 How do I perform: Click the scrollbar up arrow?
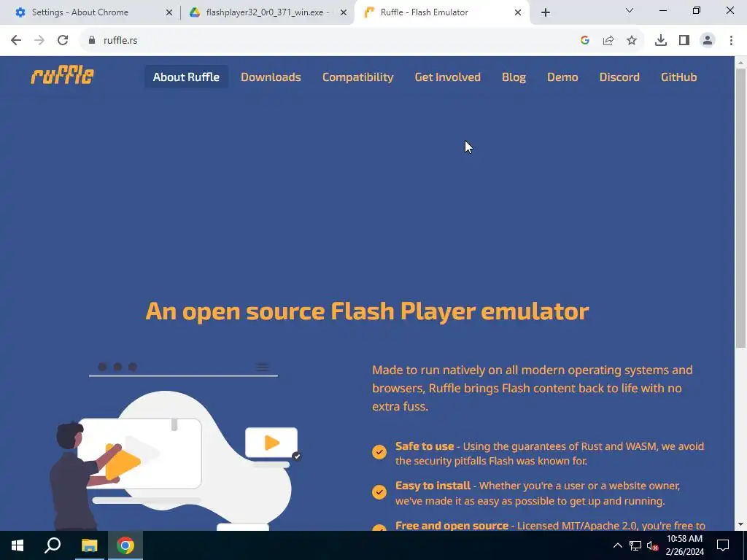coord(740,62)
